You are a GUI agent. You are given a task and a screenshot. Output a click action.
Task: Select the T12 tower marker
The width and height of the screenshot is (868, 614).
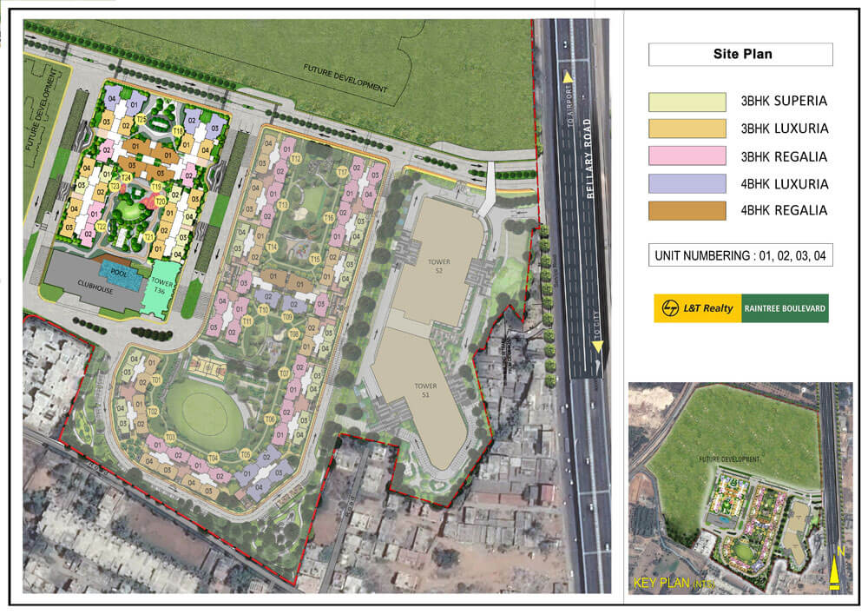click(x=295, y=159)
